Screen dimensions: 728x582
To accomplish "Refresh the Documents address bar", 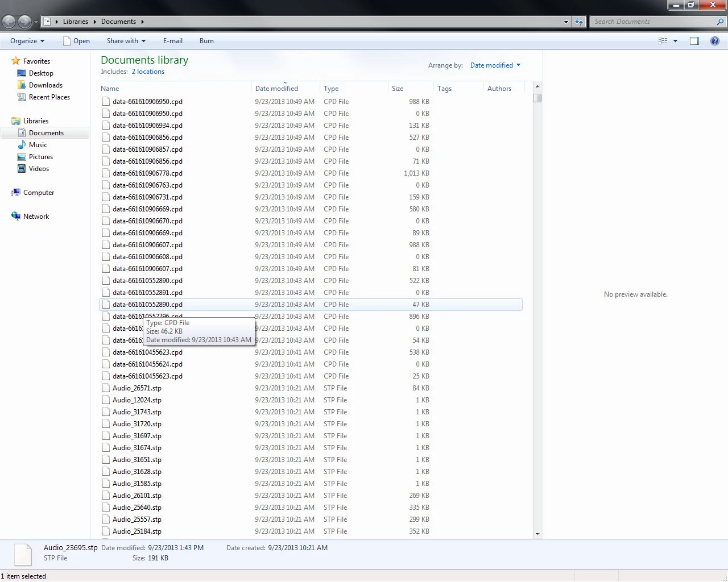I will click(579, 22).
